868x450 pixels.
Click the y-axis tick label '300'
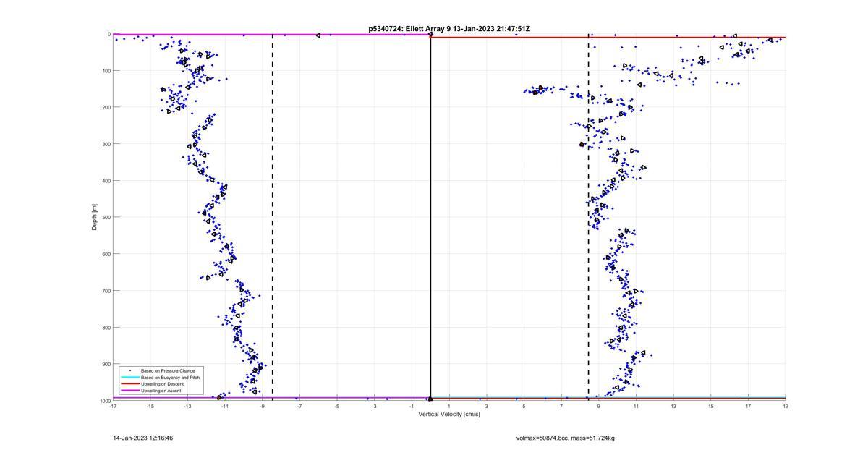tap(106, 144)
